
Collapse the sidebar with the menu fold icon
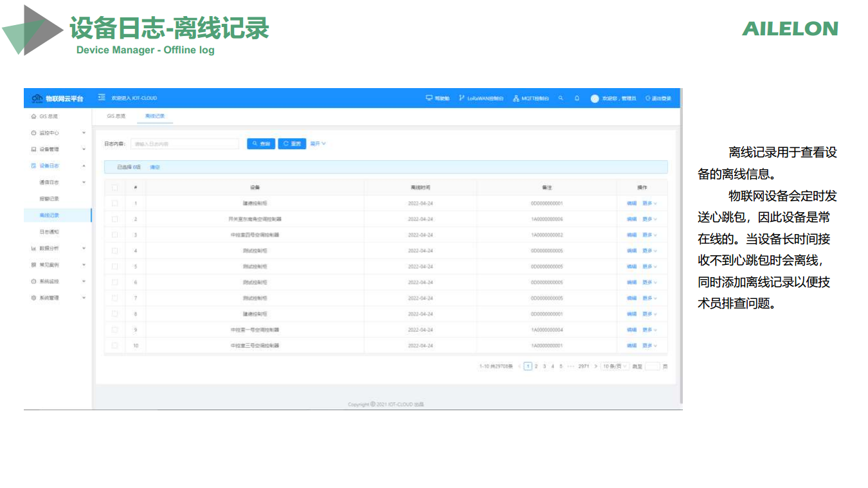(102, 98)
